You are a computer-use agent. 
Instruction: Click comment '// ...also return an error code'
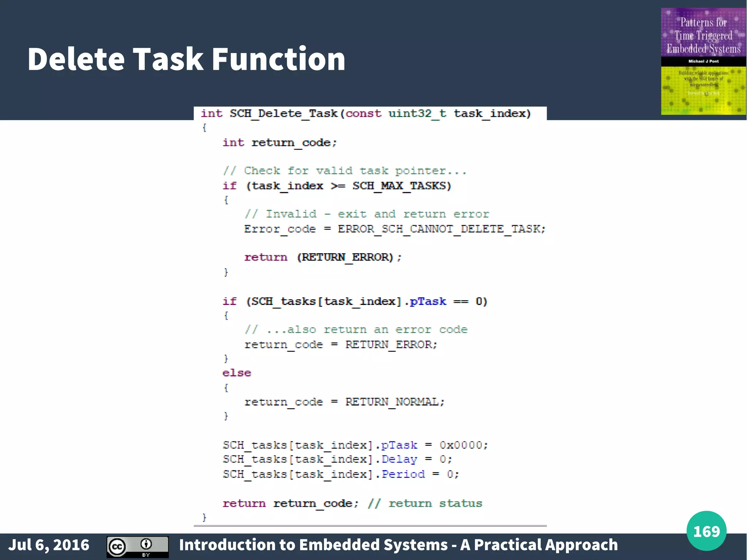pos(356,330)
